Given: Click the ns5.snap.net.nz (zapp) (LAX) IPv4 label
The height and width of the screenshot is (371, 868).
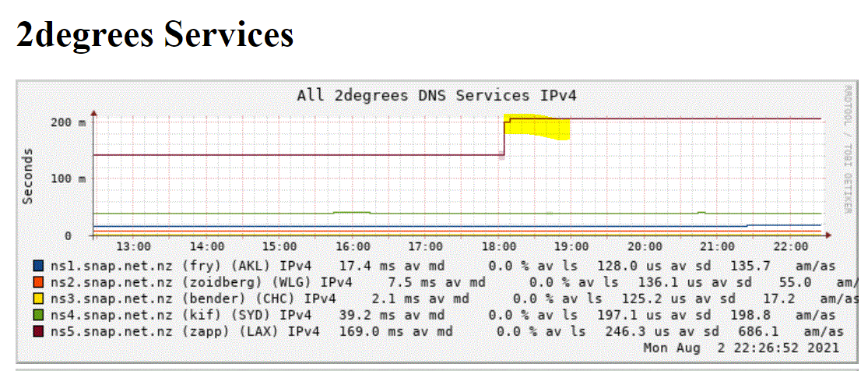Looking at the screenshot, I should [184, 332].
